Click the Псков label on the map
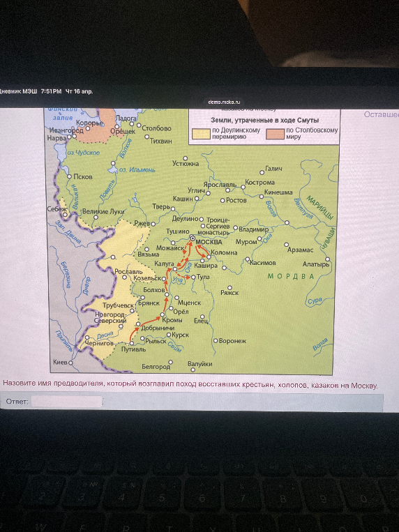 point(83,177)
